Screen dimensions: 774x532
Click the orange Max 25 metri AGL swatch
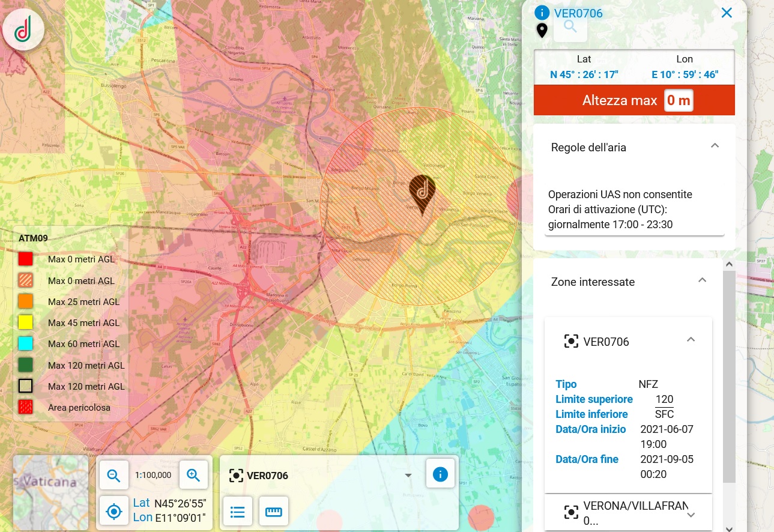25,301
